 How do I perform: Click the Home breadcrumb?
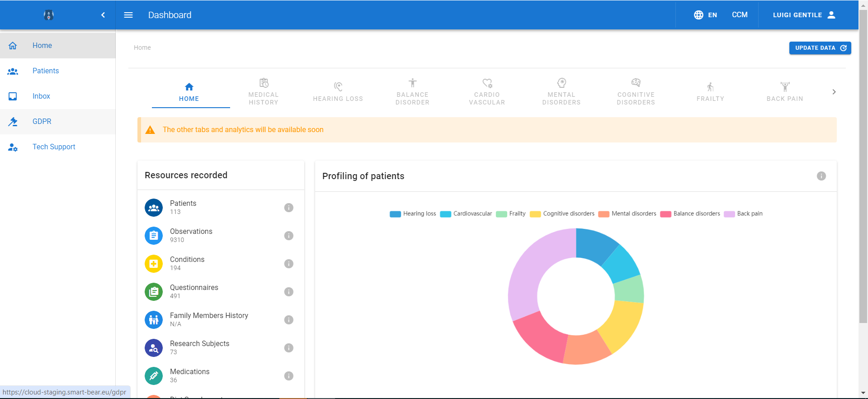pyautogui.click(x=142, y=47)
